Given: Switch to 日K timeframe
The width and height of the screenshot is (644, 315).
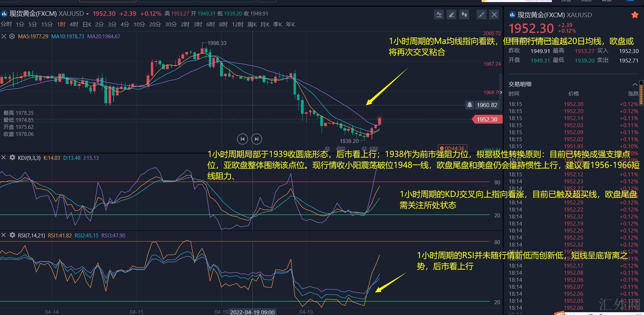Looking at the screenshot, I should (87, 24).
